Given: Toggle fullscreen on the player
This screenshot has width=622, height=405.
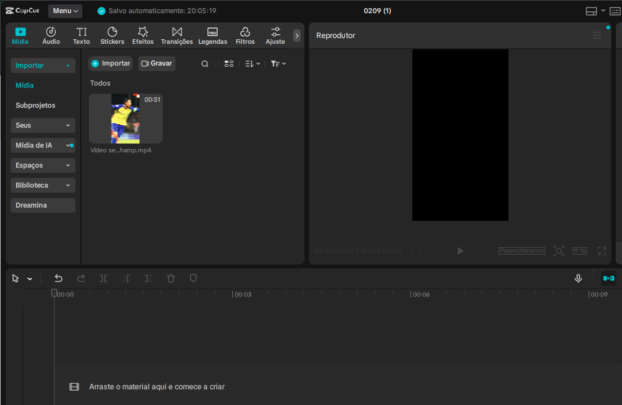Looking at the screenshot, I should pyautogui.click(x=602, y=251).
